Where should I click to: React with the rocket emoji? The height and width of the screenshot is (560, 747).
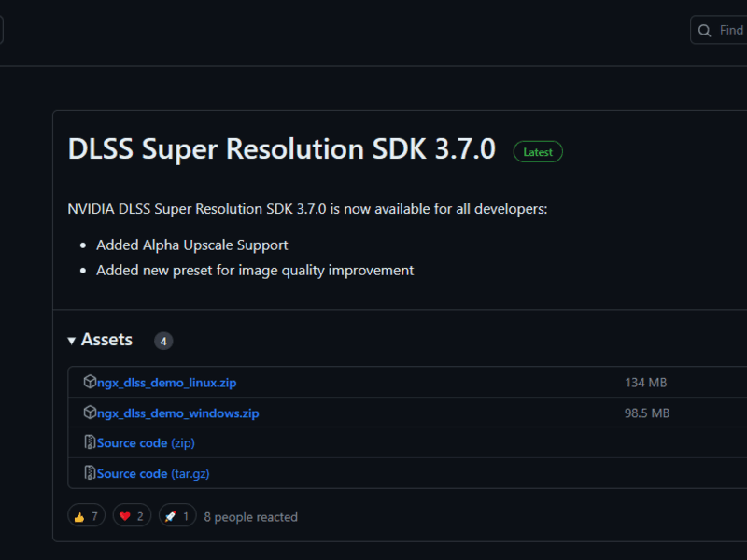(x=177, y=515)
